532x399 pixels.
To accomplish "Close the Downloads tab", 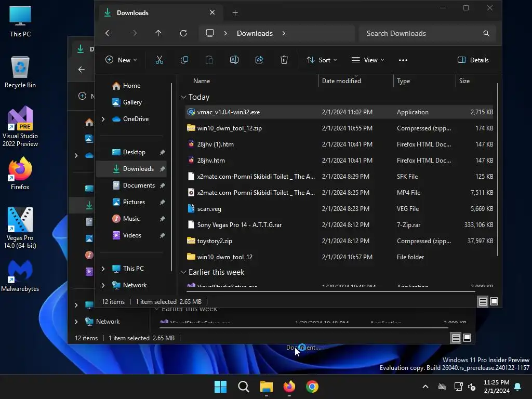I will [212, 12].
